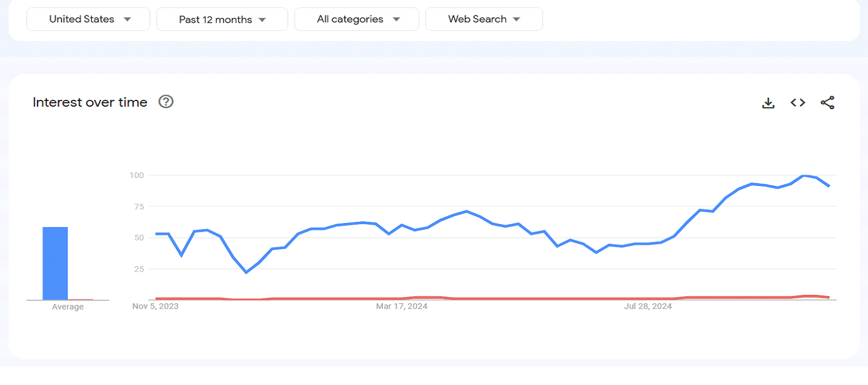This screenshot has height=385, width=868.
Task: Click the 25 gridline label
Action: [x=138, y=269]
